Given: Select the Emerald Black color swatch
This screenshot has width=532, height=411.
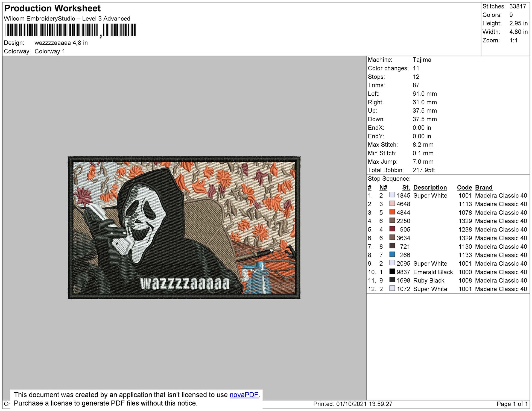Looking at the screenshot, I should [x=392, y=271].
